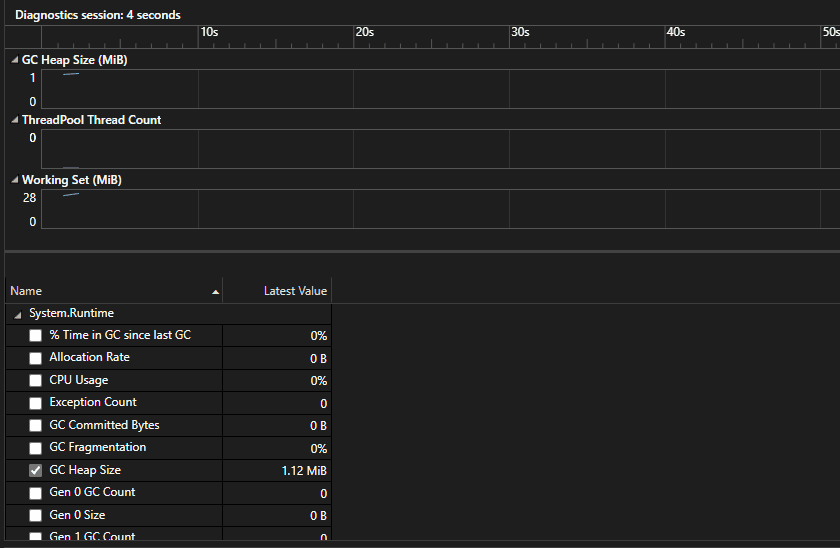Select the 30s timeline ruler mark
The width and height of the screenshot is (840, 548).
[x=520, y=32]
